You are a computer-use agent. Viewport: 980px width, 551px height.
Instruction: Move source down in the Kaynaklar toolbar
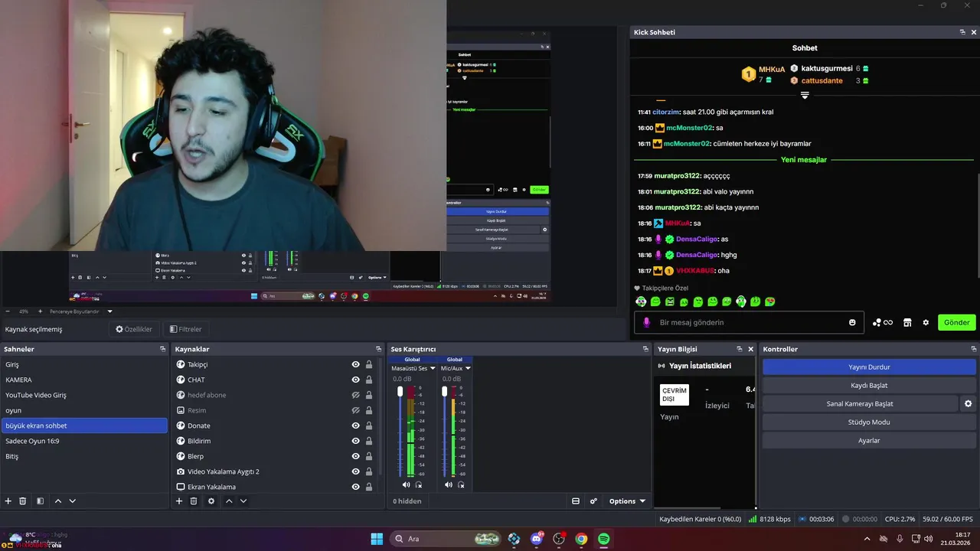point(243,501)
